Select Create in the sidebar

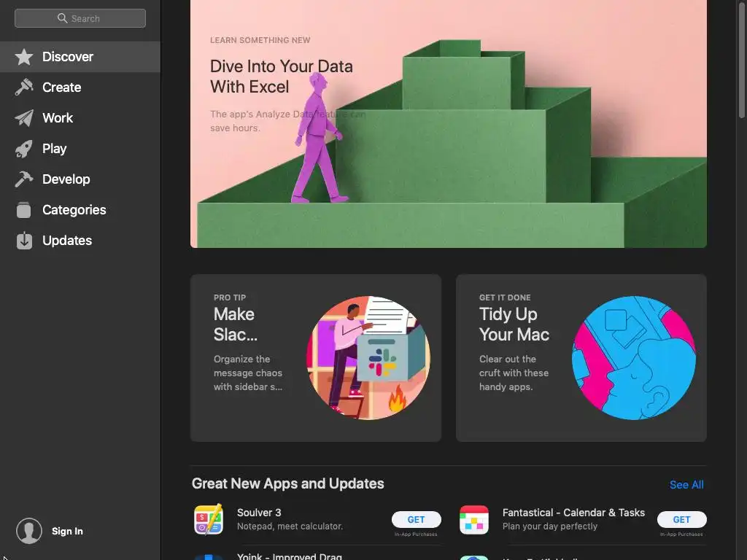80,87
